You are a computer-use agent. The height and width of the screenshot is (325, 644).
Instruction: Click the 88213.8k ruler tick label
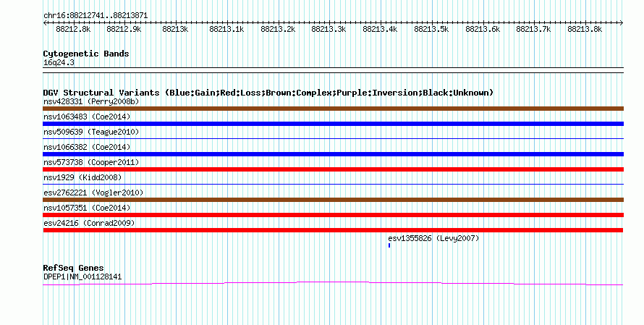click(585, 29)
